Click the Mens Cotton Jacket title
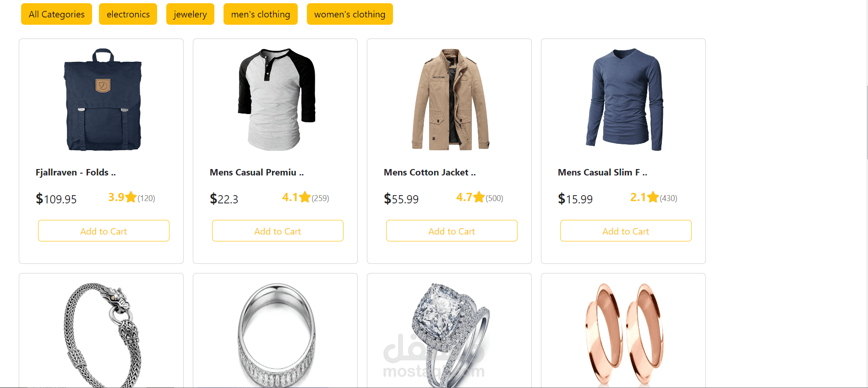Image resolution: width=868 pixels, height=388 pixels. [x=430, y=172]
